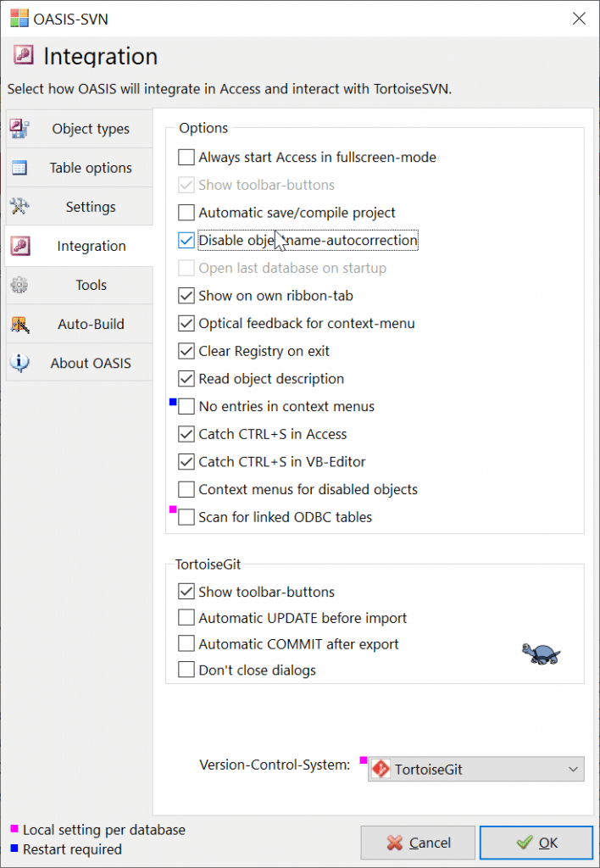This screenshot has height=868, width=600.
Task: Click the Auto-Build icon
Action: click(x=20, y=324)
